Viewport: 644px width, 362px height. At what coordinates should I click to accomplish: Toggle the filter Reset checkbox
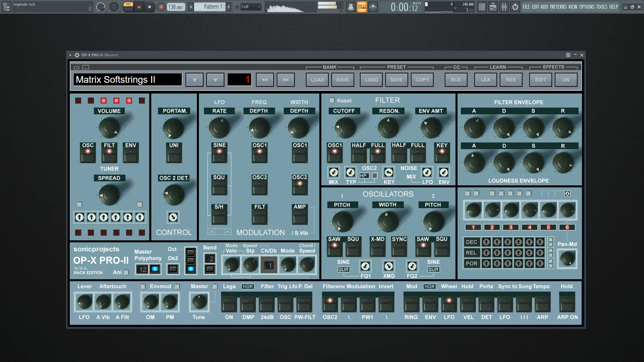[332, 100]
